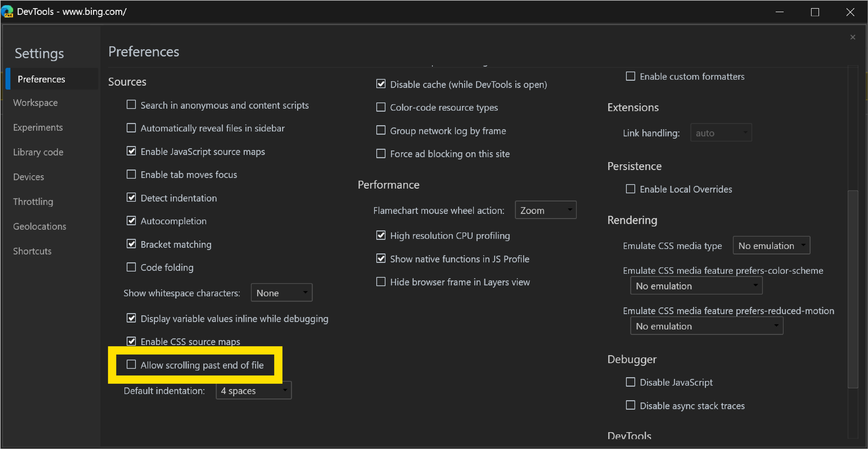Click the Throttling sidebar icon
Viewport: 868px width, 449px height.
point(33,201)
